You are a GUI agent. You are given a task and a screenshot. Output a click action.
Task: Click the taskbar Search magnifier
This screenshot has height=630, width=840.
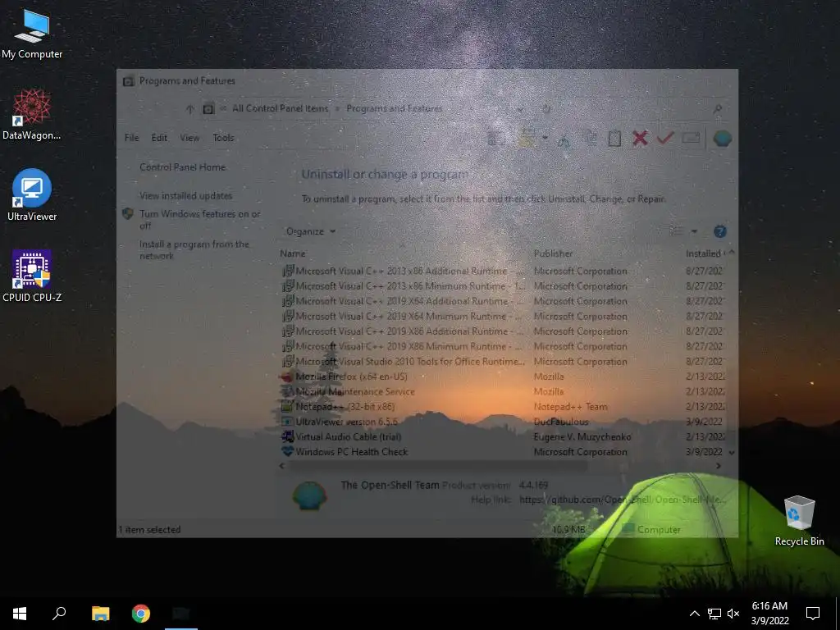(x=59, y=614)
